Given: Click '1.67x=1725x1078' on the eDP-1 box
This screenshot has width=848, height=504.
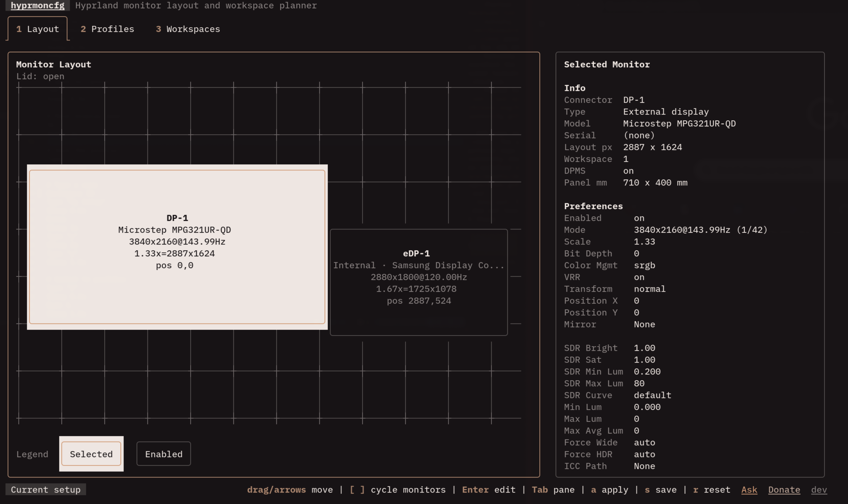Looking at the screenshot, I should coord(416,289).
